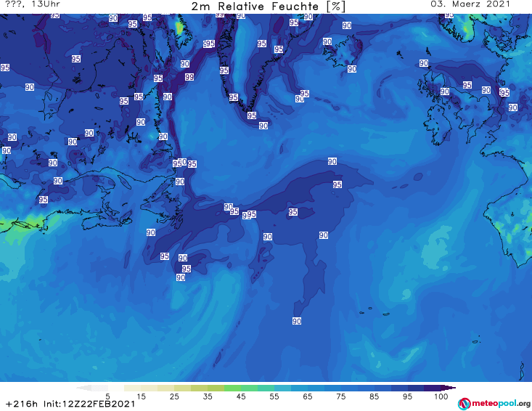Image resolution: width=532 pixels, height=411 pixels.
Task: Click the colorbar label "65"
Action: [308, 396]
